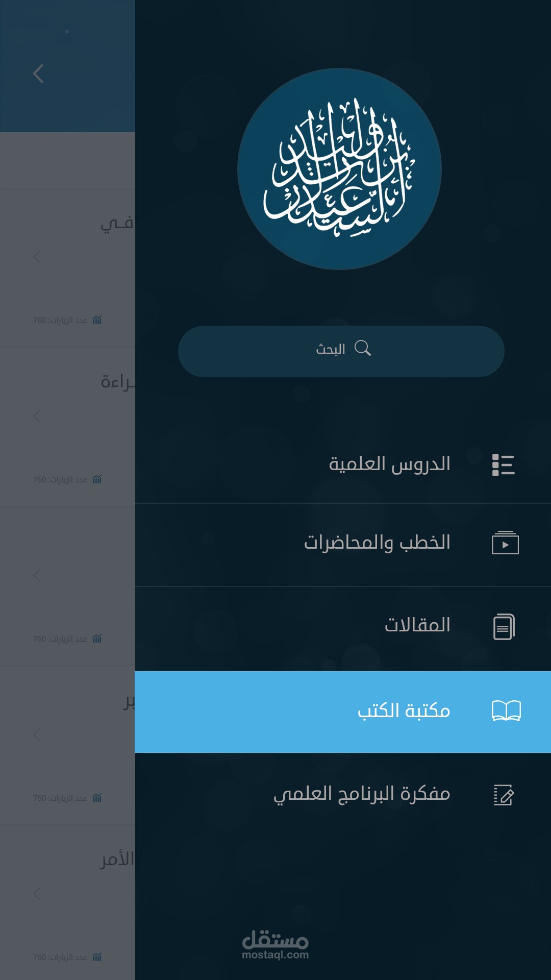Click the visits chart icon in first list row
The width and height of the screenshot is (551, 980).
[97, 320]
